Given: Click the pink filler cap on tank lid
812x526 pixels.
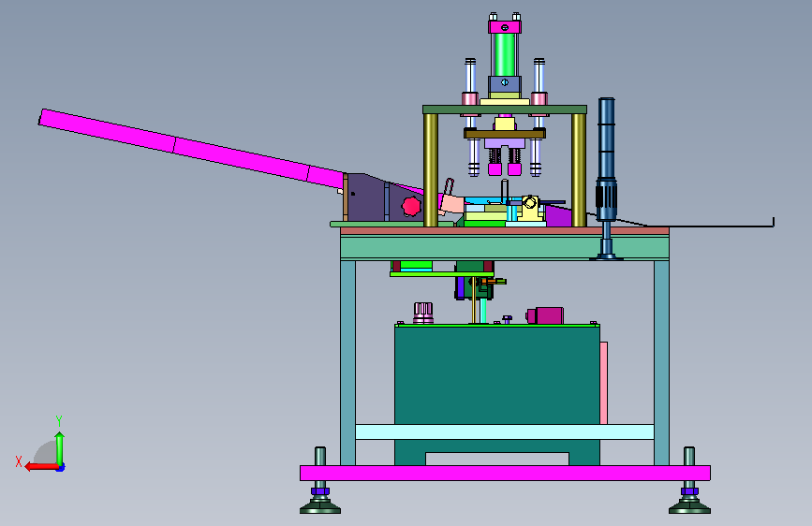Looking at the screenshot, I should click(x=423, y=313).
